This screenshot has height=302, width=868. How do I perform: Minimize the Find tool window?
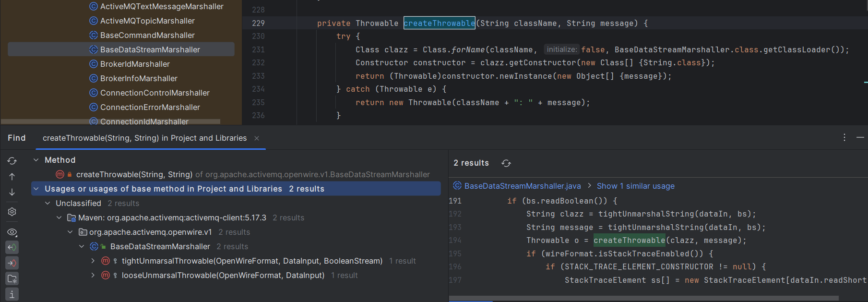[860, 137]
